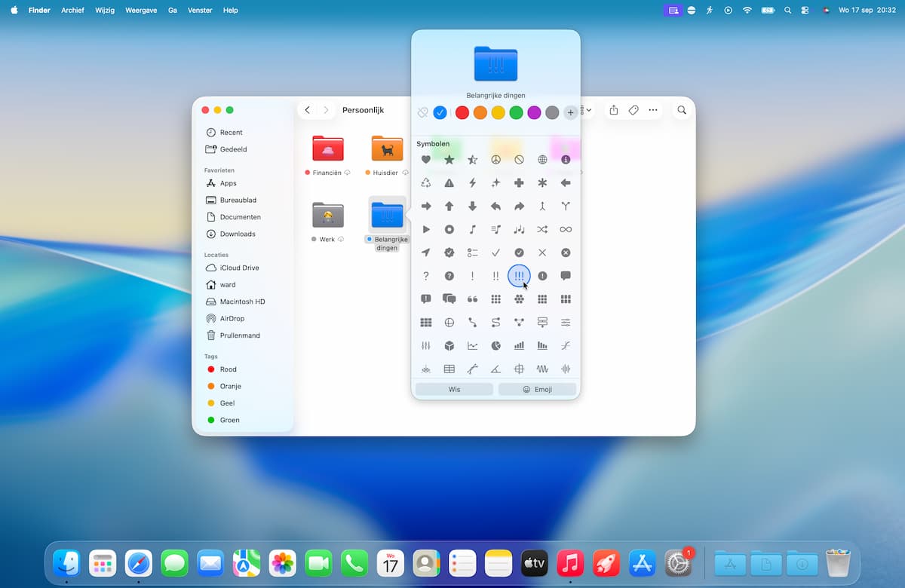Choose the purple color swatch
Screen dimensions: 905x588
click(x=534, y=112)
